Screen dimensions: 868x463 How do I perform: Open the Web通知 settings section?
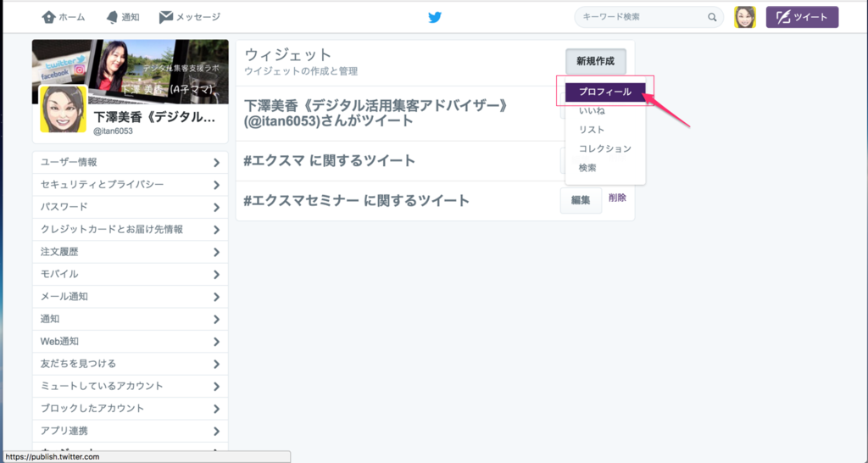click(130, 342)
